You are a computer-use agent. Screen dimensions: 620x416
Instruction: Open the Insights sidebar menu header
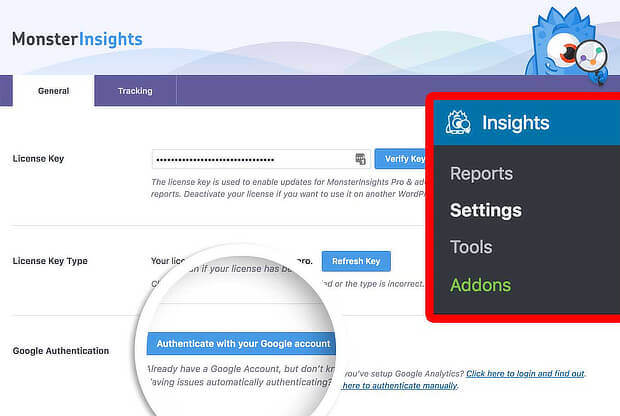click(x=527, y=123)
